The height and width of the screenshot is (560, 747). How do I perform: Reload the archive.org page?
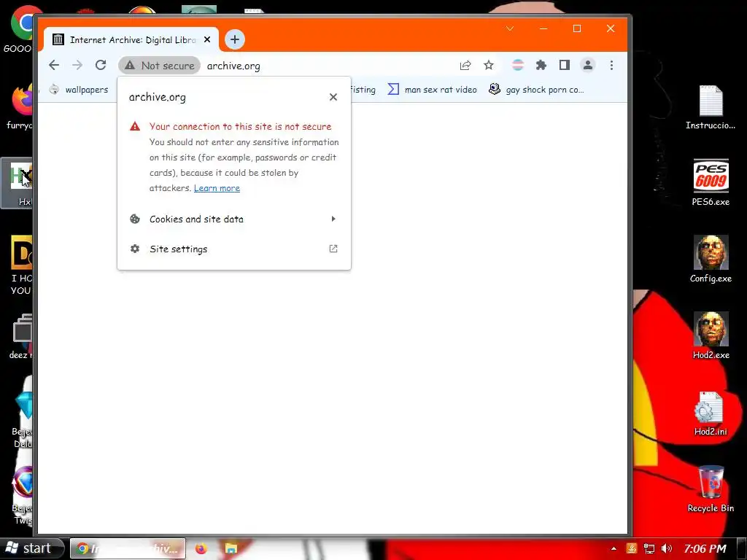[x=101, y=65]
